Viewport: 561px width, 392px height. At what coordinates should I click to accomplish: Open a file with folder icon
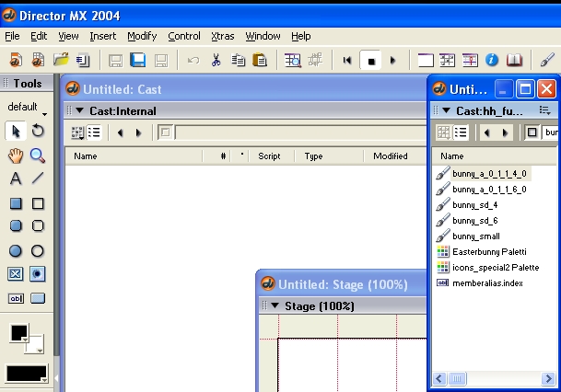tap(61, 60)
